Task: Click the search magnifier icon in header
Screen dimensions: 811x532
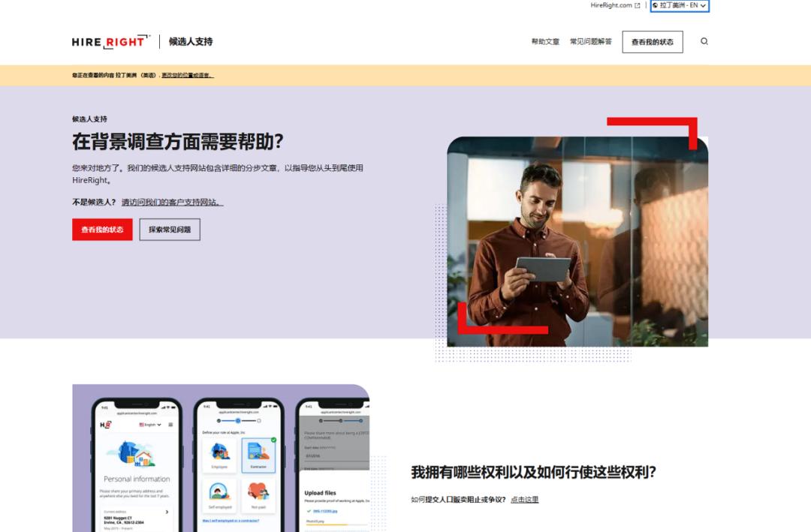Action: tap(704, 41)
